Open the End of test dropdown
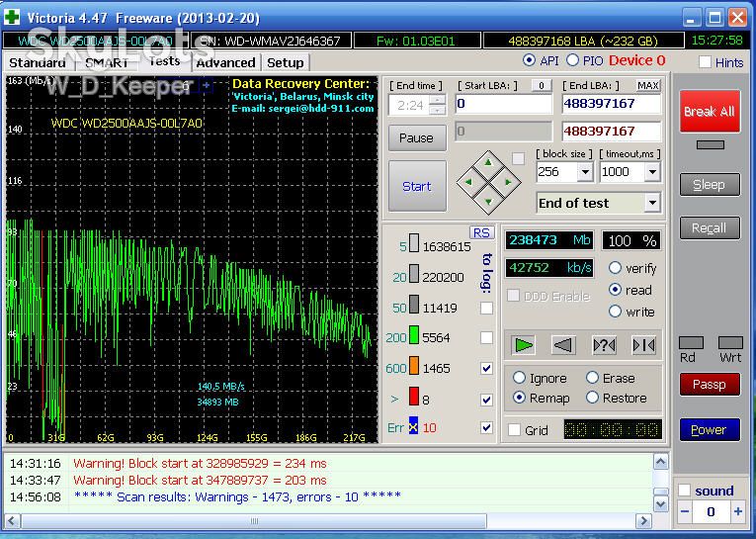 [x=652, y=203]
